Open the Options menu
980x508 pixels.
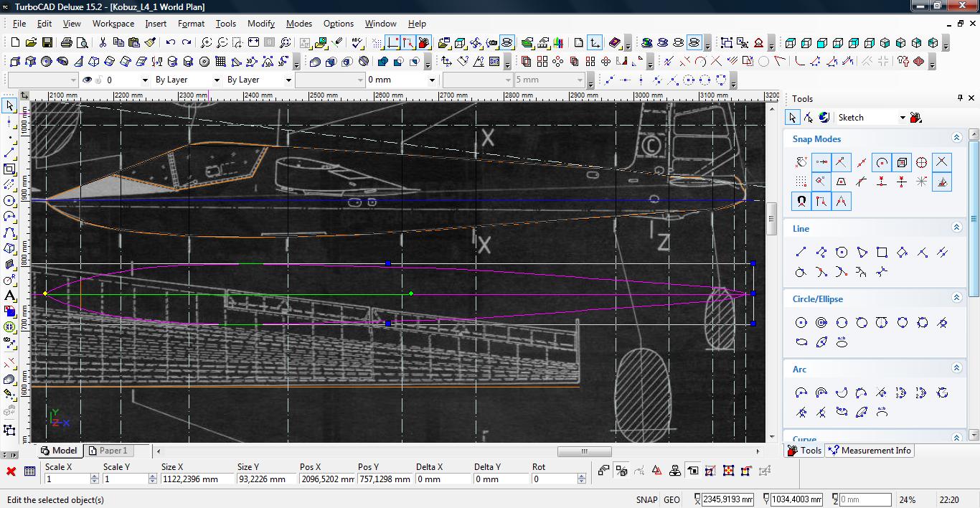[x=338, y=24]
